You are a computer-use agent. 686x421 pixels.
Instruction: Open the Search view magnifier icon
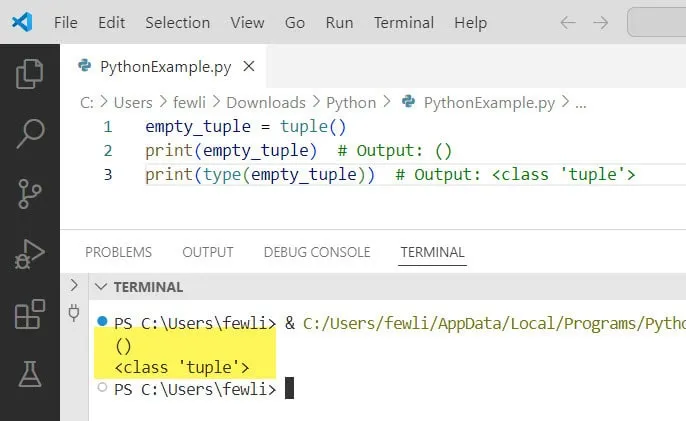(30, 132)
